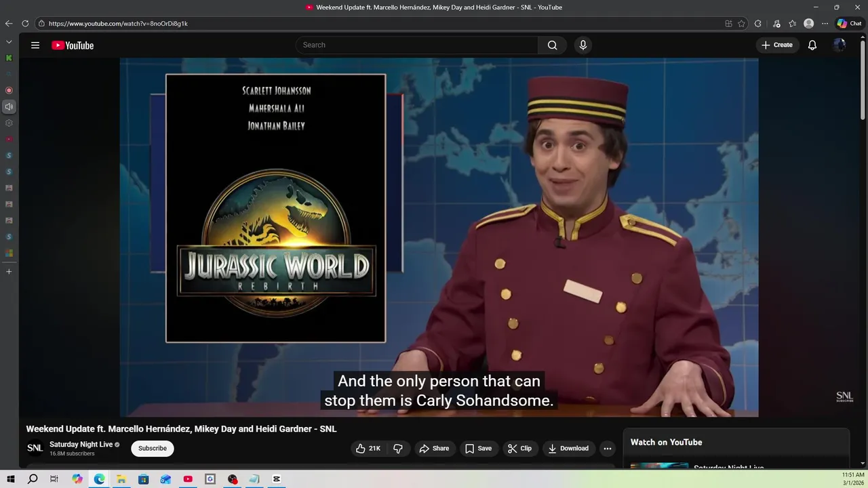
Task: Click the video player area
Action: pos(439,237)
